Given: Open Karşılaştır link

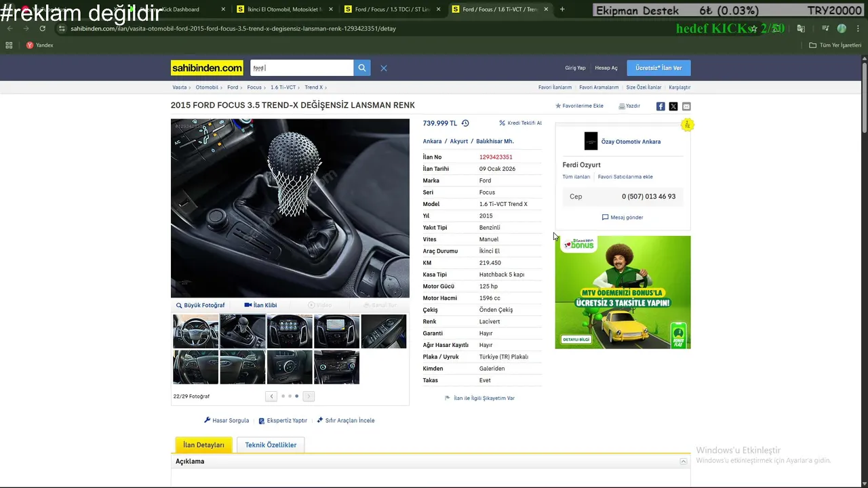Looking at the screenshot, I should 679,87.
